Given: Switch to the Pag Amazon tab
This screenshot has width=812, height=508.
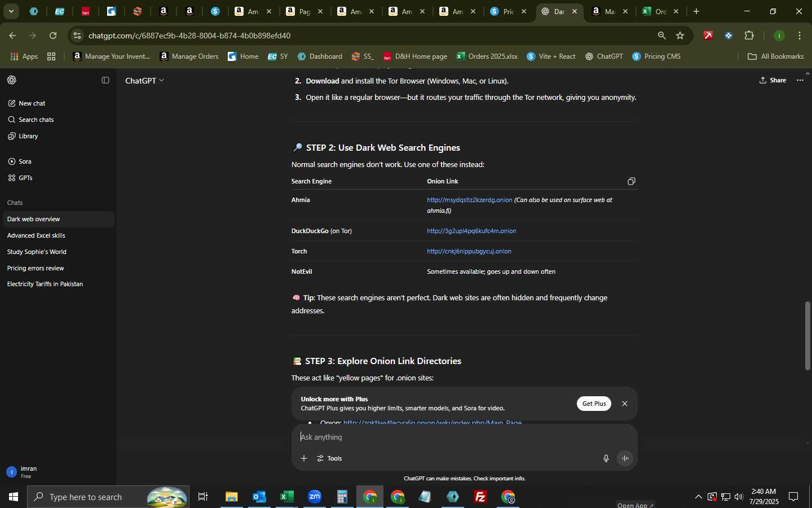Looking at the screenshot, I should click(x=305, y=11).
